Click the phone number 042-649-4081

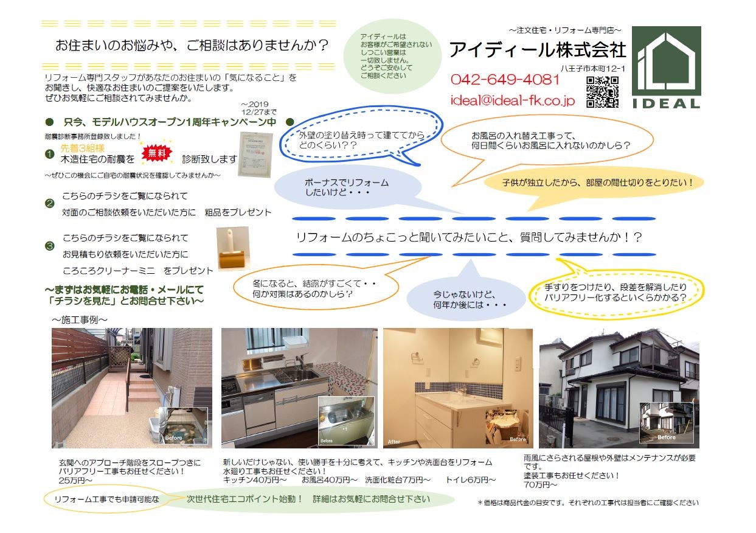click(505, 79)
